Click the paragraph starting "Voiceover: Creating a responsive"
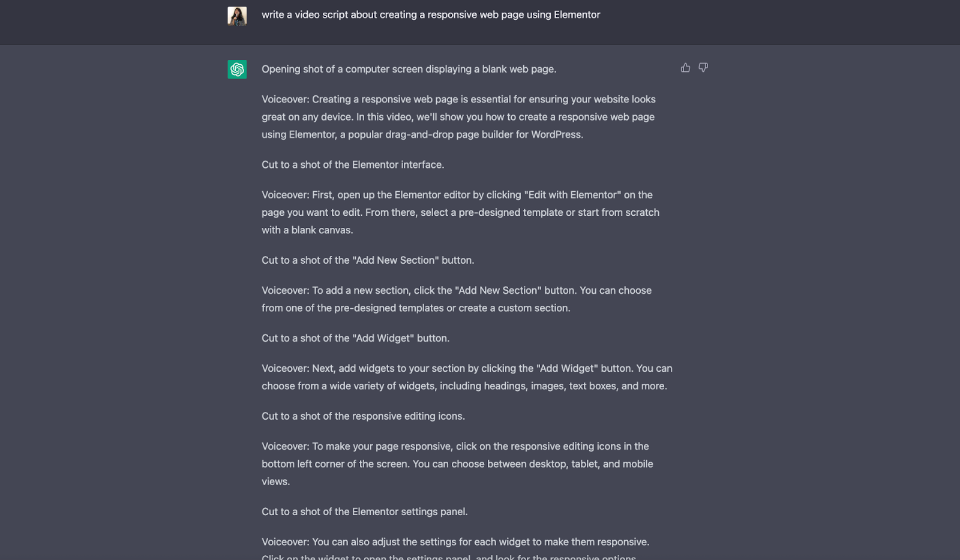 click(x=458, y=117)
